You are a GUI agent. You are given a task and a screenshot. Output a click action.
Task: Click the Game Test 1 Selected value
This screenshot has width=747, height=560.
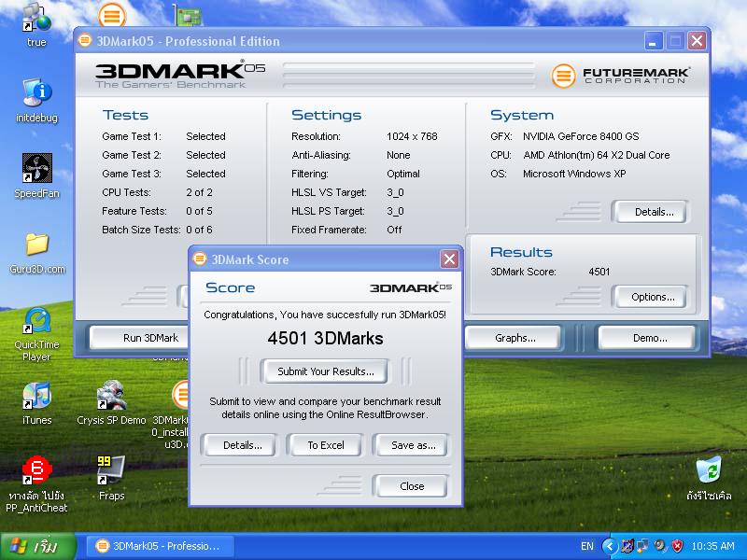coord(205,136)
